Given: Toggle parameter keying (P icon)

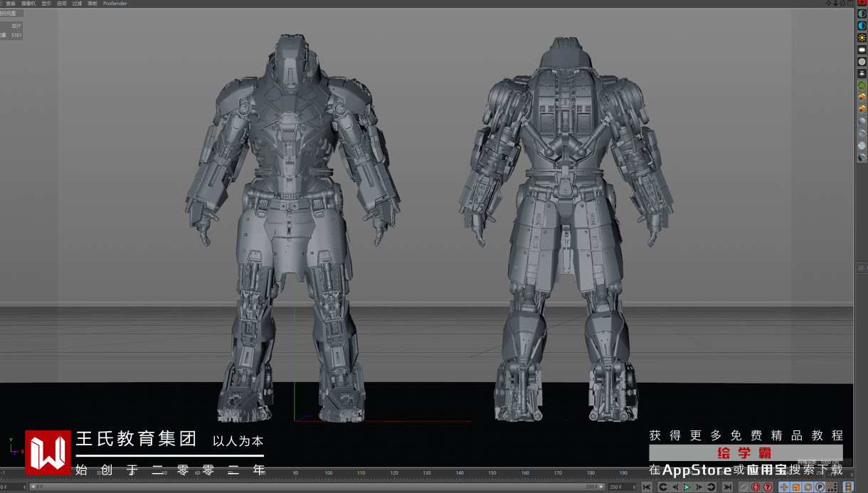Looking at the screenshot, I should [820, 487].
